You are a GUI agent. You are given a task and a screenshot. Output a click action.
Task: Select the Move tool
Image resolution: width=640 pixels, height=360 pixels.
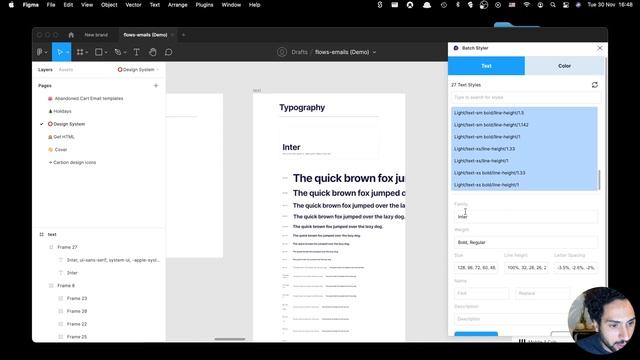tap(60, 52)
